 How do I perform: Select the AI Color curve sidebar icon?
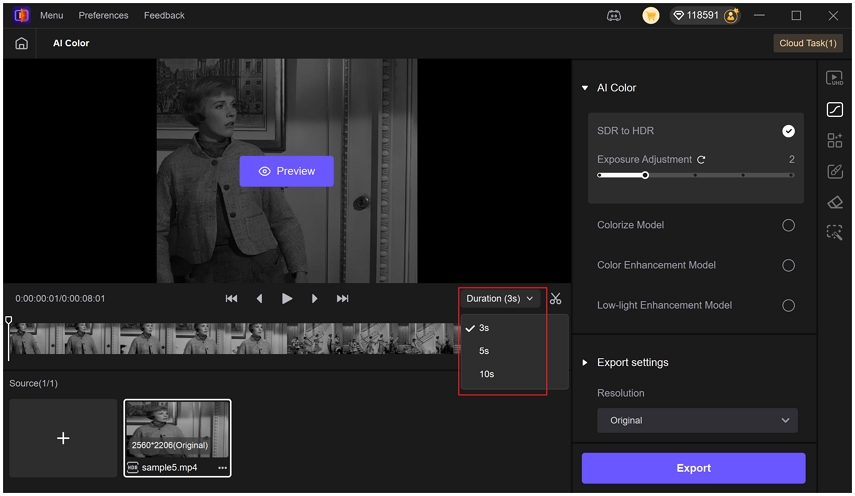[834, 110]
